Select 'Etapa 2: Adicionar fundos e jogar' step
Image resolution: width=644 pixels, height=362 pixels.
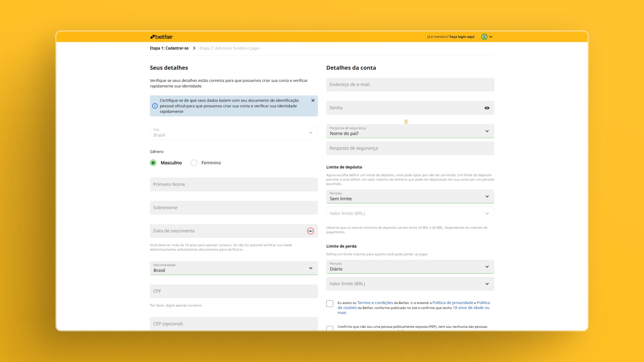[x=229, y=48]
